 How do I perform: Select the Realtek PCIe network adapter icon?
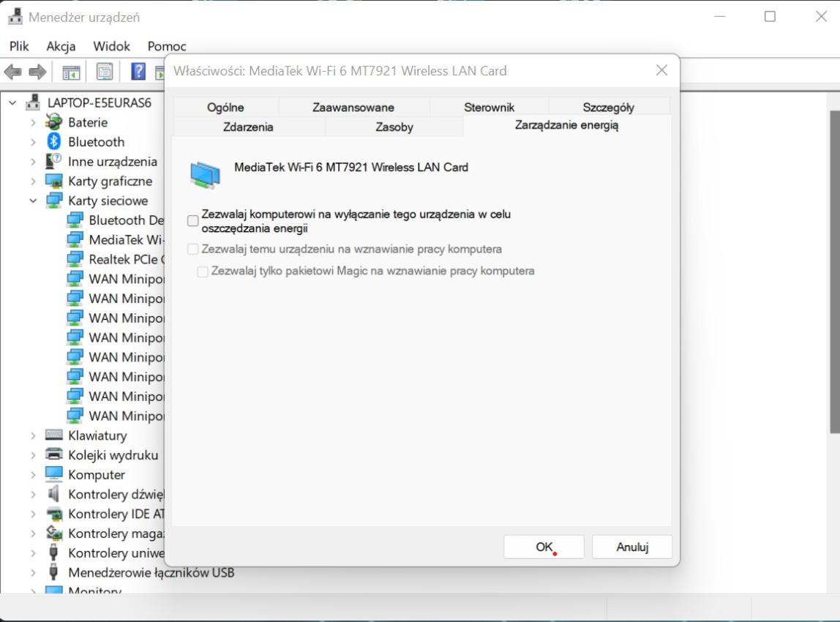[75, 259]
